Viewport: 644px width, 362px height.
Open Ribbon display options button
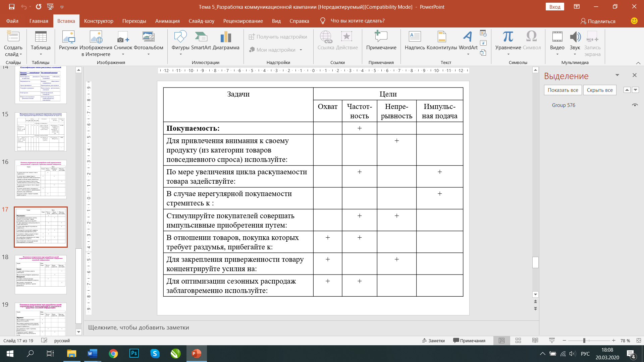point(577,7)
